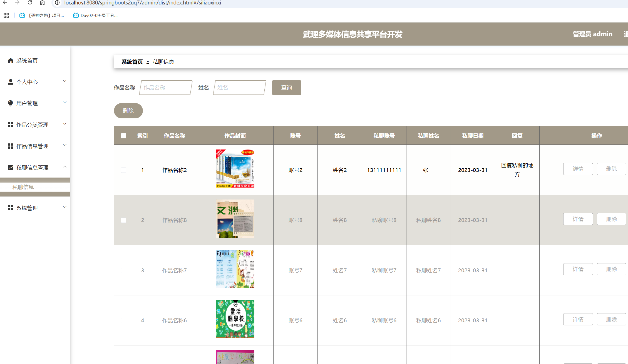628x364 pixels.
Task: Open 详情 for 作品名称7 row
Action: click(578, 269)
